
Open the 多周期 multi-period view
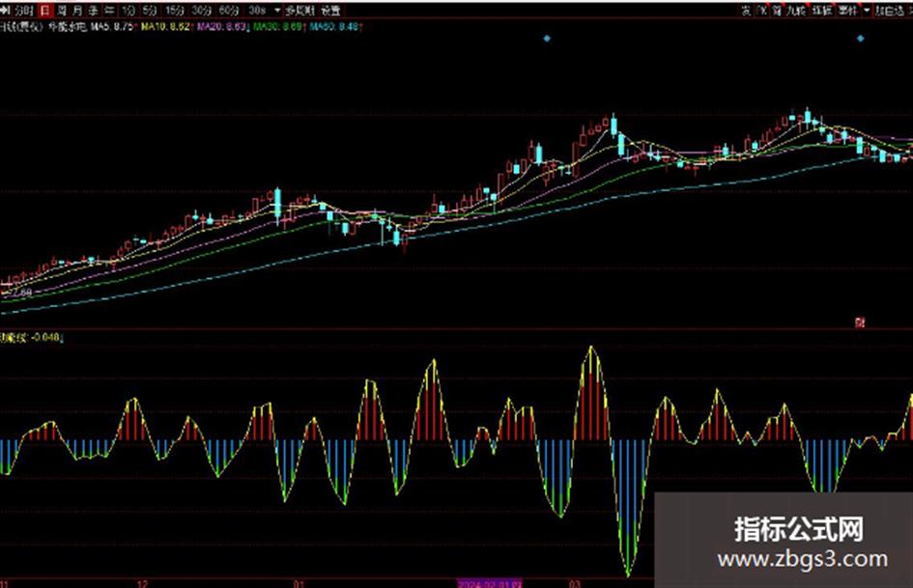[x=300, y=10]
